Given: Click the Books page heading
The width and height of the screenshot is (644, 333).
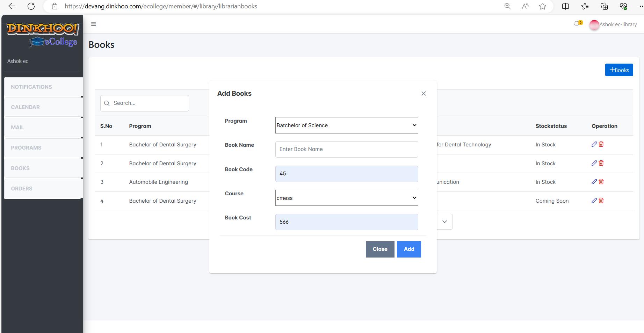Looking at the screenshot, I should point(101,45).
